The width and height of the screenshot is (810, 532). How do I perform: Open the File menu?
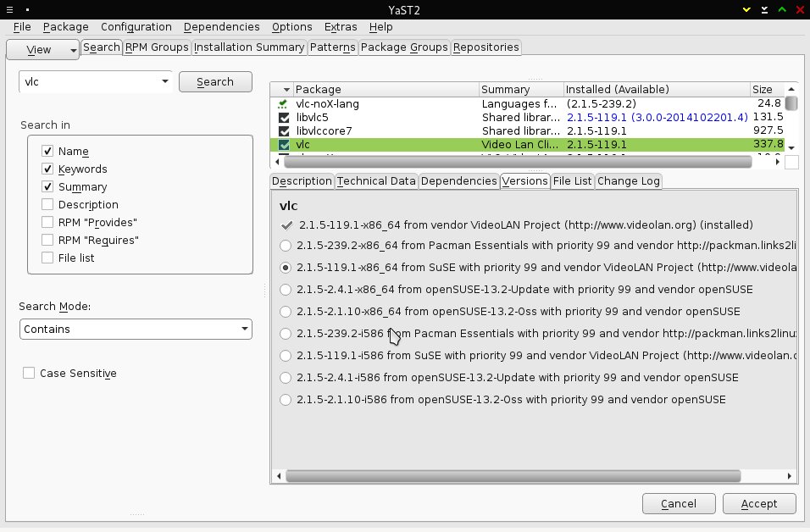[22, 27]
